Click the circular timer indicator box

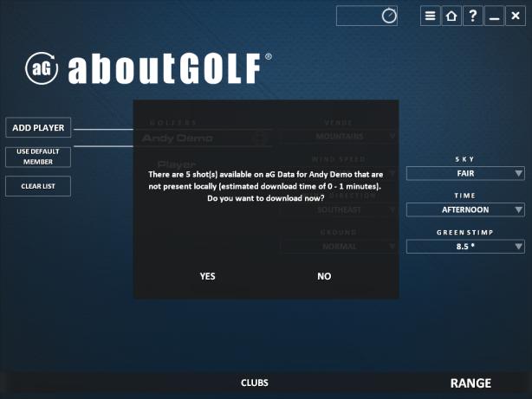(367, 16)
